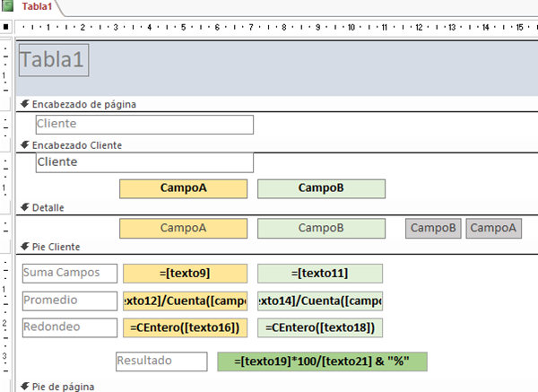The height and width of the screenshot is (392, 538).
Task: Select the texto12/Cuenta calculated field
Action: pyautogui.click(x=185, y=301)
